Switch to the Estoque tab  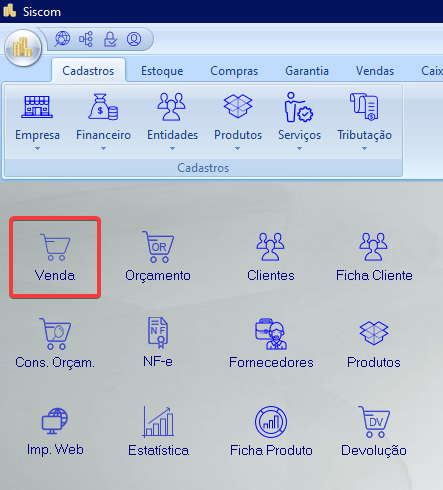coord(162,71)
